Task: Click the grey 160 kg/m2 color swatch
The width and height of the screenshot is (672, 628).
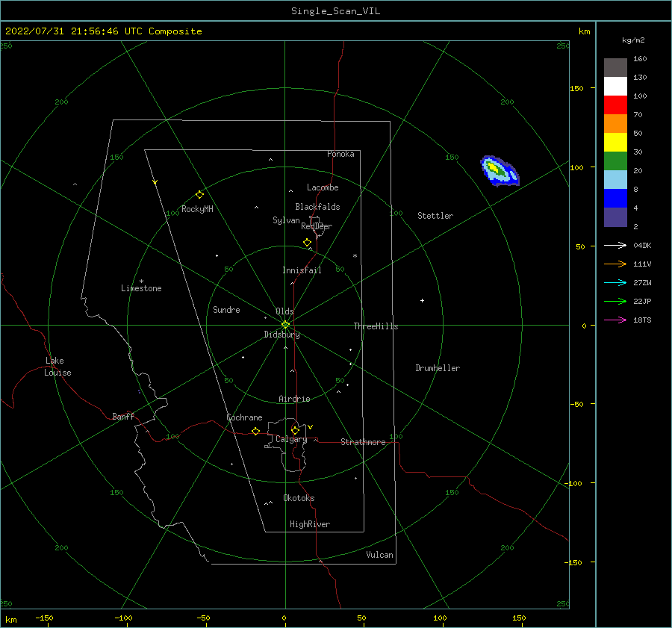Action: pyautogui.click(x=615, y=68)
